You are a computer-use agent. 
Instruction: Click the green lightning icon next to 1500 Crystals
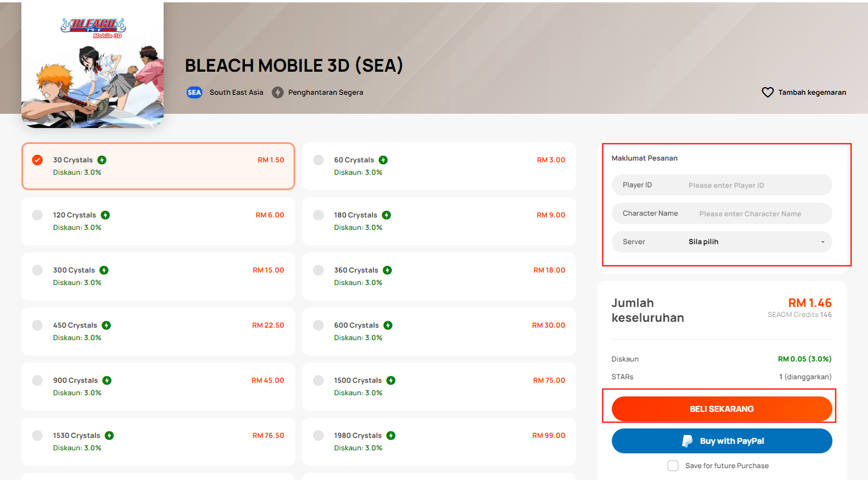(391, 380)
